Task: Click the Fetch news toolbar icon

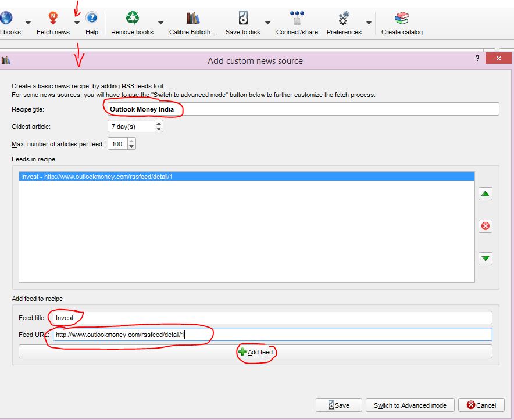Action: click(53, 17)
